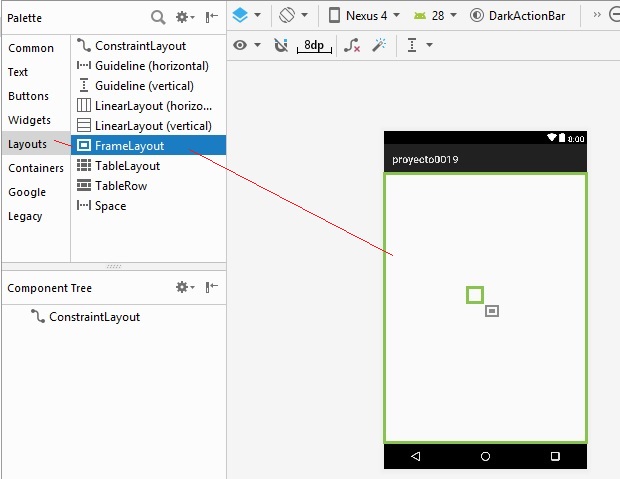Image resolution: width=620 pixels, height=479 pixels.
Task: Open the guidelines dropdown in toolbar
Action: click(419, 46)
